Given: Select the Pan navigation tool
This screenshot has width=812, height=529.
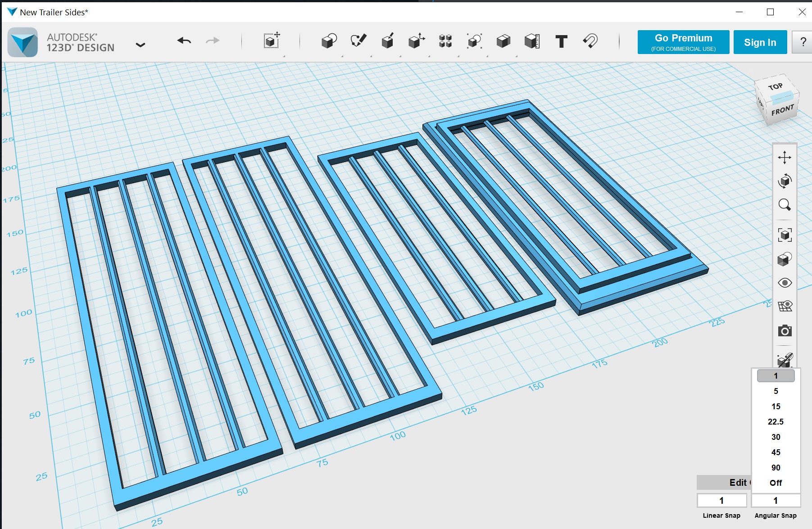Looking at the screenshot, I should pos(785,157).
